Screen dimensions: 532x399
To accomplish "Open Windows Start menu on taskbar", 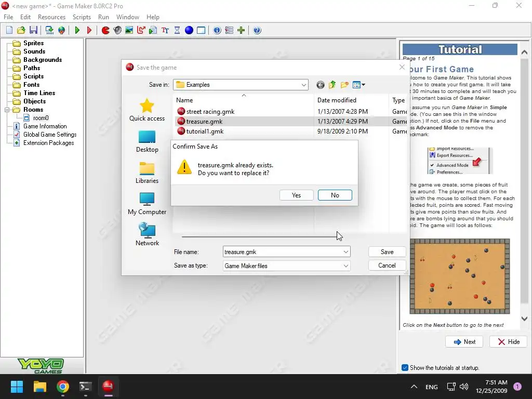I will pos(17,387).
